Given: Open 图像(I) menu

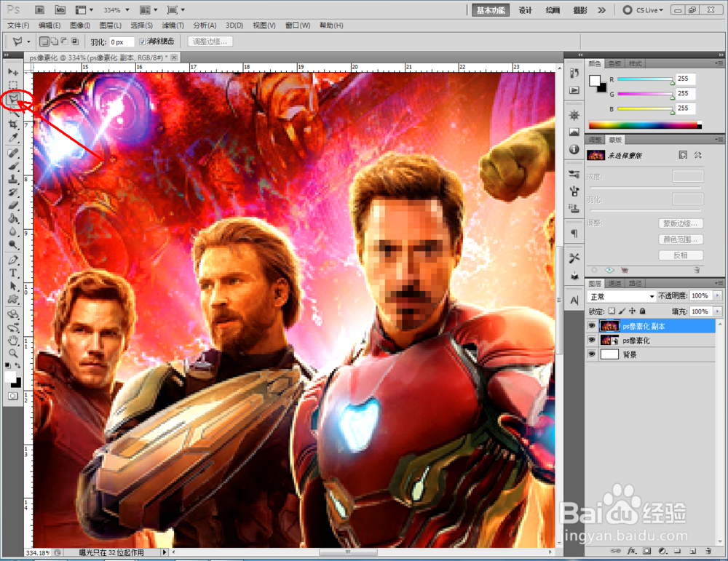Looking at the screenshot, I should 80,25.
